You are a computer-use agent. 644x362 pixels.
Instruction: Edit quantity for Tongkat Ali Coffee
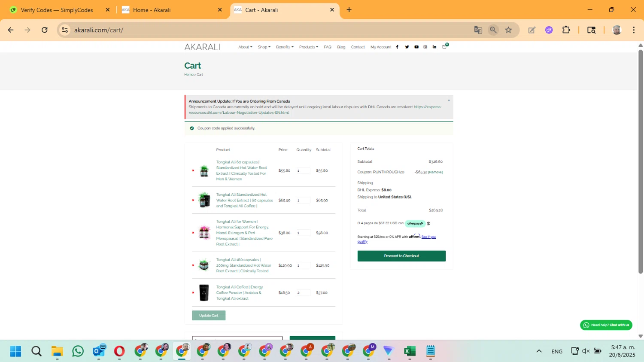pos(303,293)
